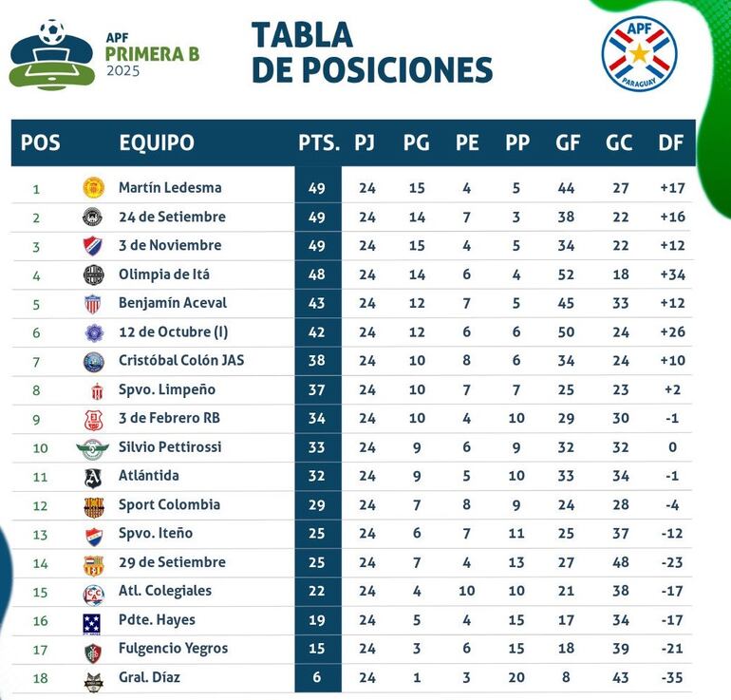Click the Olimpia de Itá team badge

pos(93,274)
